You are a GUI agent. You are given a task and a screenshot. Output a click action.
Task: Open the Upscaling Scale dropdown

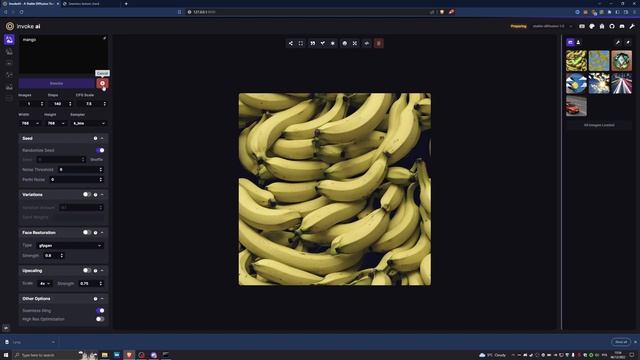(44, 283)
